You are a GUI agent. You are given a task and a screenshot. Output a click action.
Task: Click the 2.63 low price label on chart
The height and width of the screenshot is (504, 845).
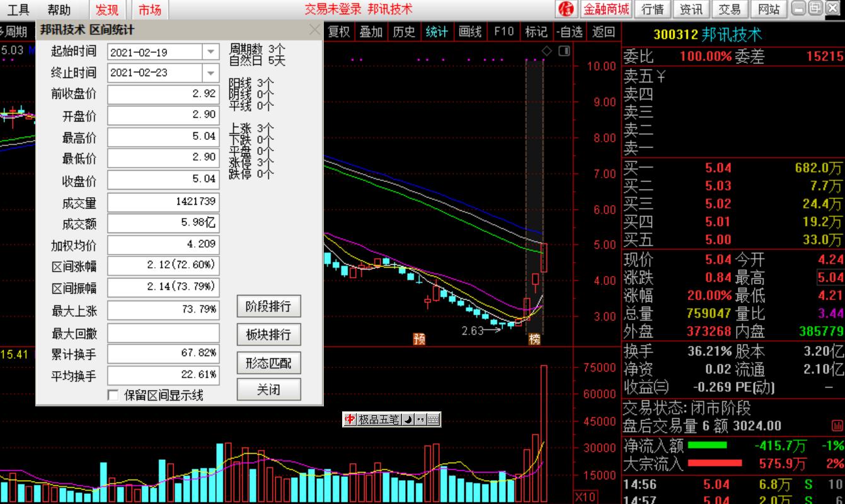(472, 330)
